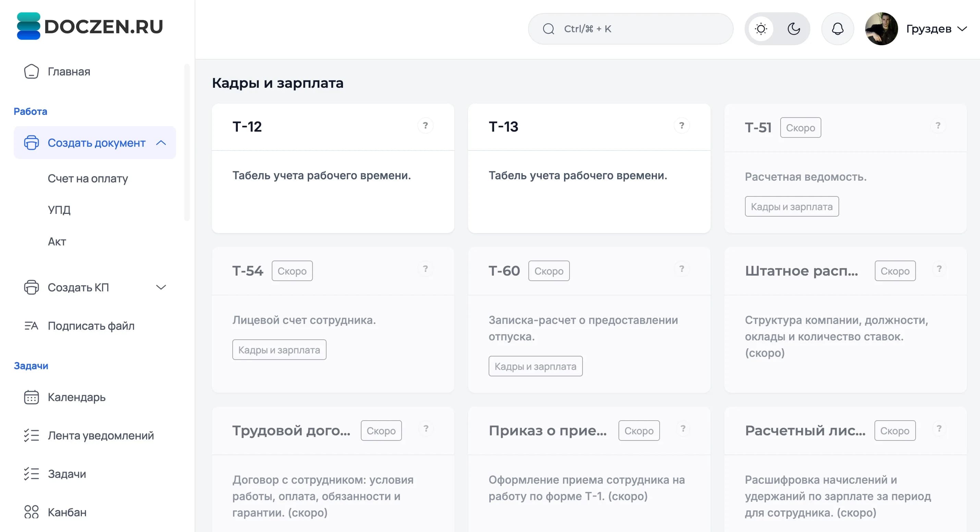Open the notifications bell
Screen dimensions: 980x532
[x=837, y=29]
